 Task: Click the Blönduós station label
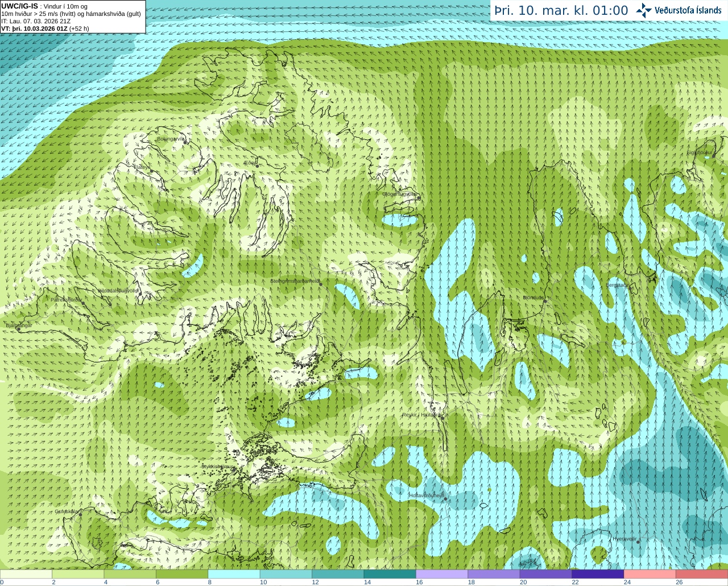coord(533,298)
